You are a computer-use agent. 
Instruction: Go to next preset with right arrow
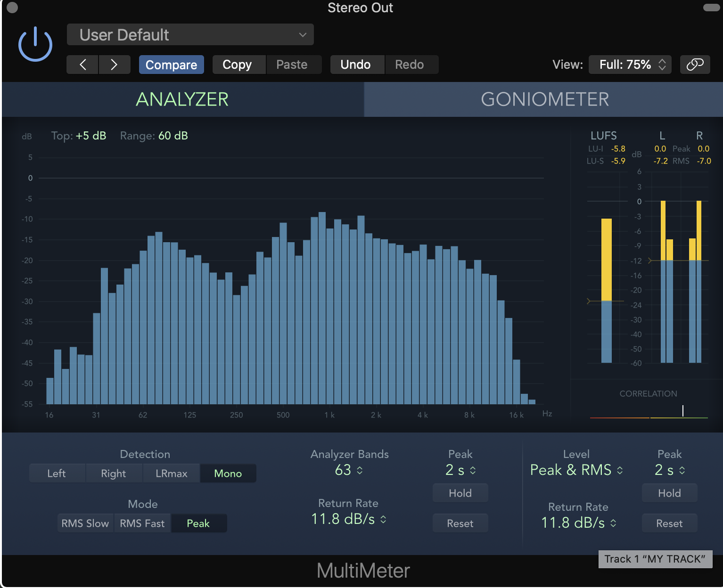115,65
